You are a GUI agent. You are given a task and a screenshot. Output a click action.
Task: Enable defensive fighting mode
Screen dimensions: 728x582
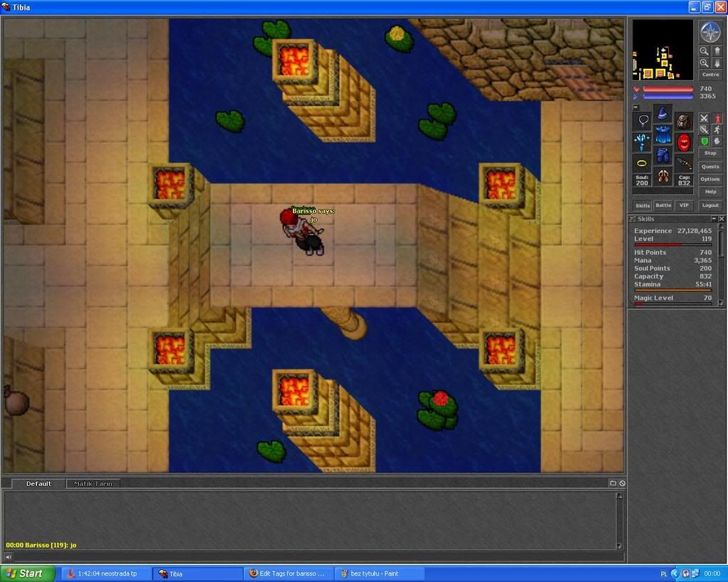tap(705, 141)
